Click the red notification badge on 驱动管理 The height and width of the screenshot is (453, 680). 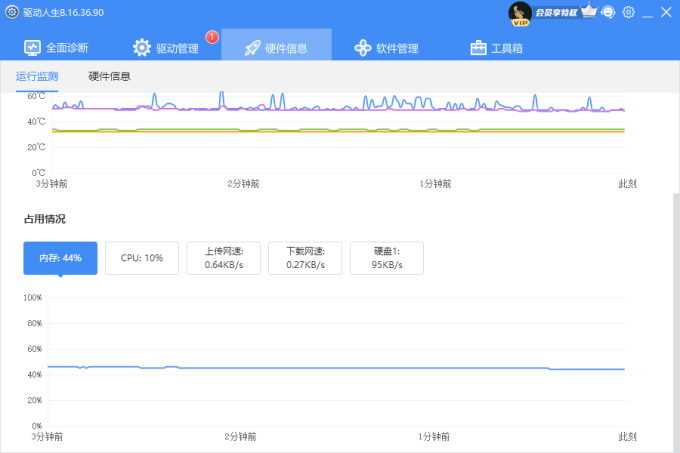tap(212, 37)
